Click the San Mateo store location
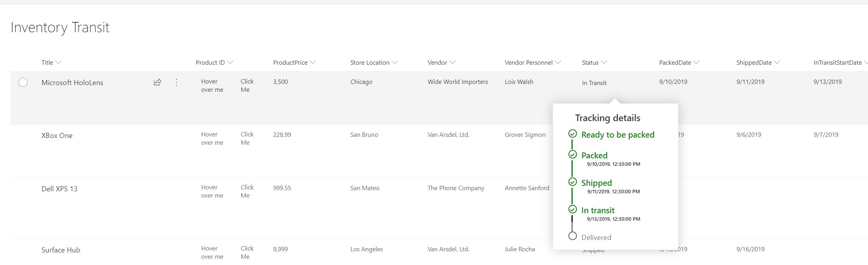The height and width of the screenshot is (265, 868). (x=365, y=188)
